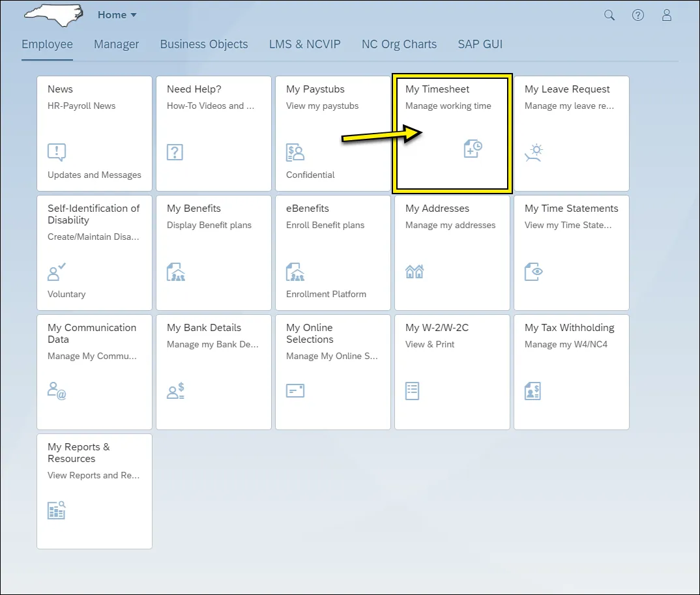This screenshot has height=595, width=700.
Task: Switch to the Business Objects tab
Action: [204, 44]
